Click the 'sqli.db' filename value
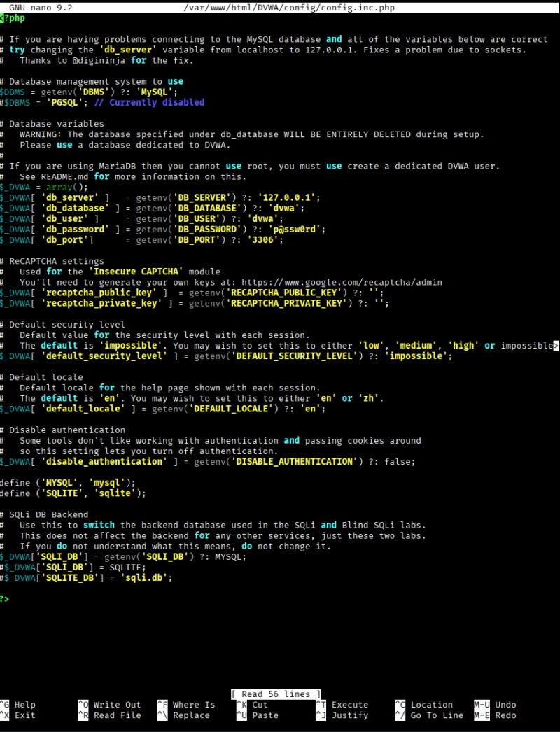 click(x=144, y=578)
